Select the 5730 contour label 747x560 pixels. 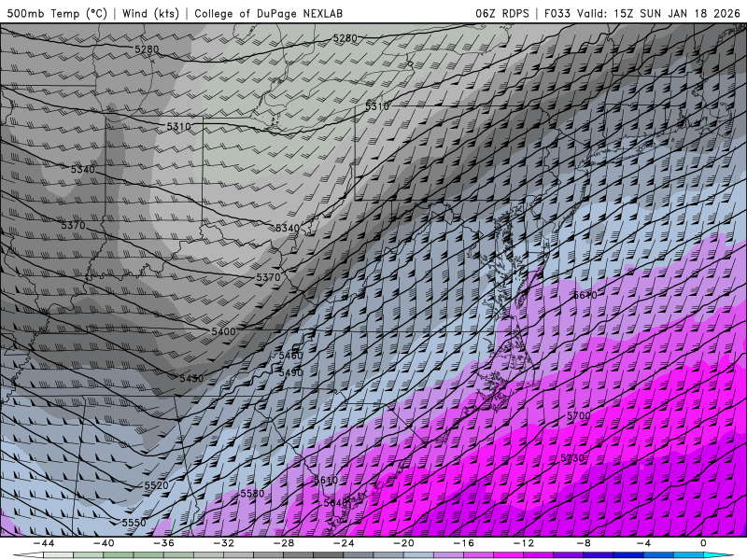pos(572,458)
